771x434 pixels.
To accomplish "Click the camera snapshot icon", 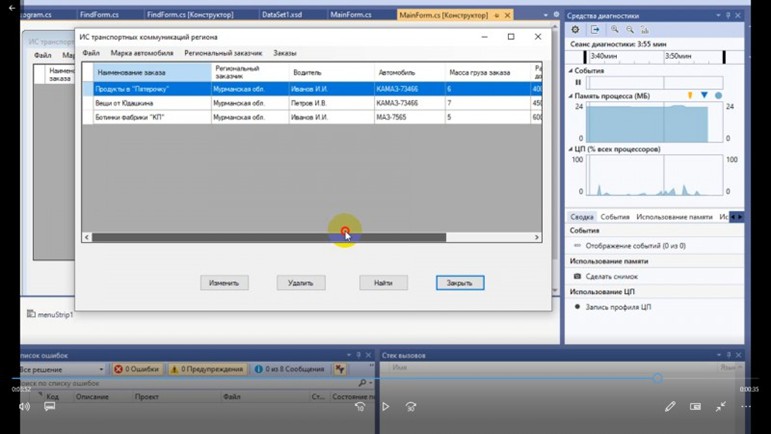I will 577,276.
